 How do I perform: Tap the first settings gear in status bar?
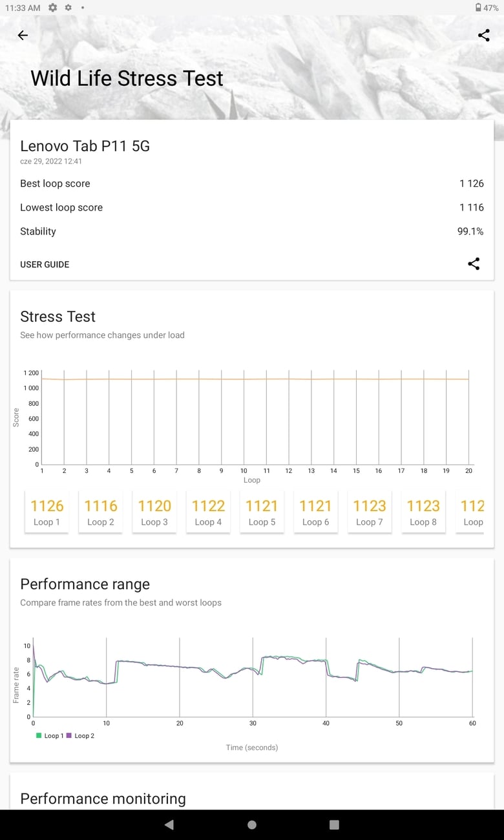(x=52, y=8)
